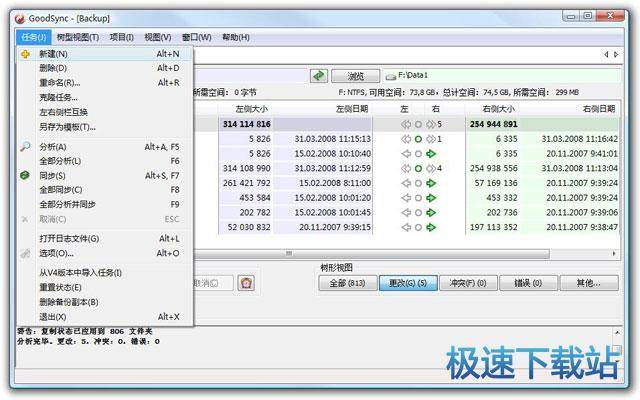Click left arrow in the 202 782 row
640x400 pixels.
coord(406,213)
